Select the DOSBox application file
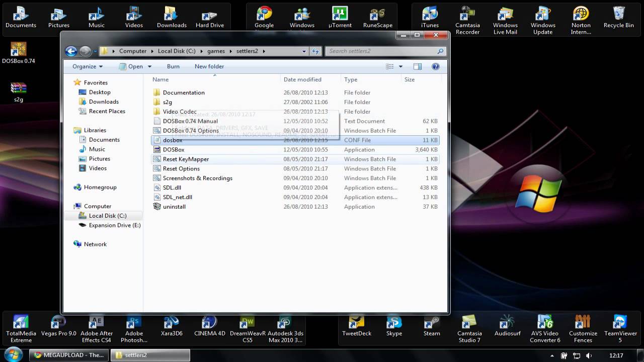The width and height of the screenshot is (644, 362). (295, 150)
